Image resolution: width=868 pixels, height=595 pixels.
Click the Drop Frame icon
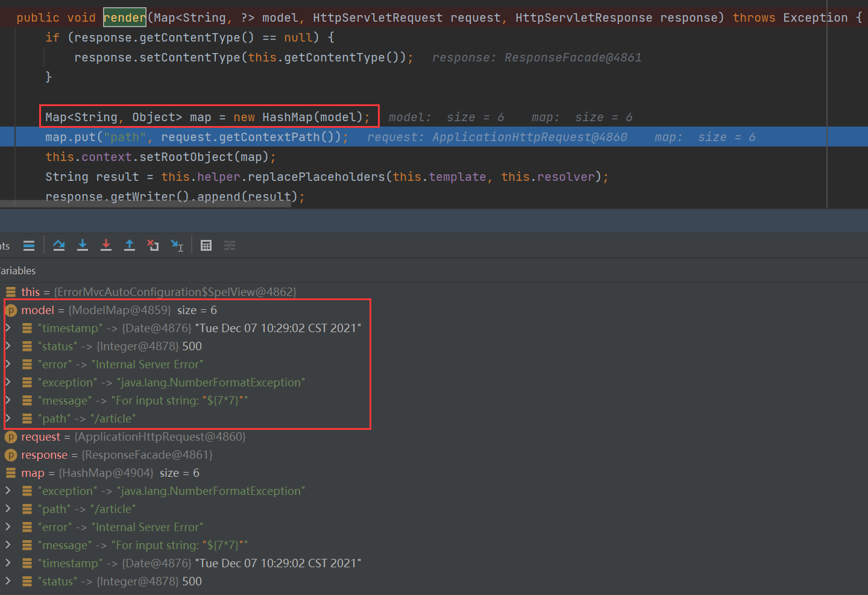click(x=152, y=245)
